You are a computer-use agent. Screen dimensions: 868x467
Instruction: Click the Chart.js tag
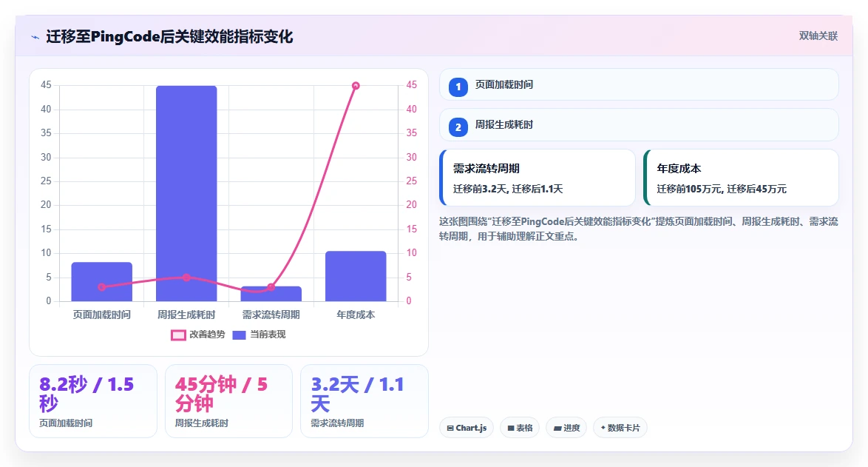coord(466,428)
